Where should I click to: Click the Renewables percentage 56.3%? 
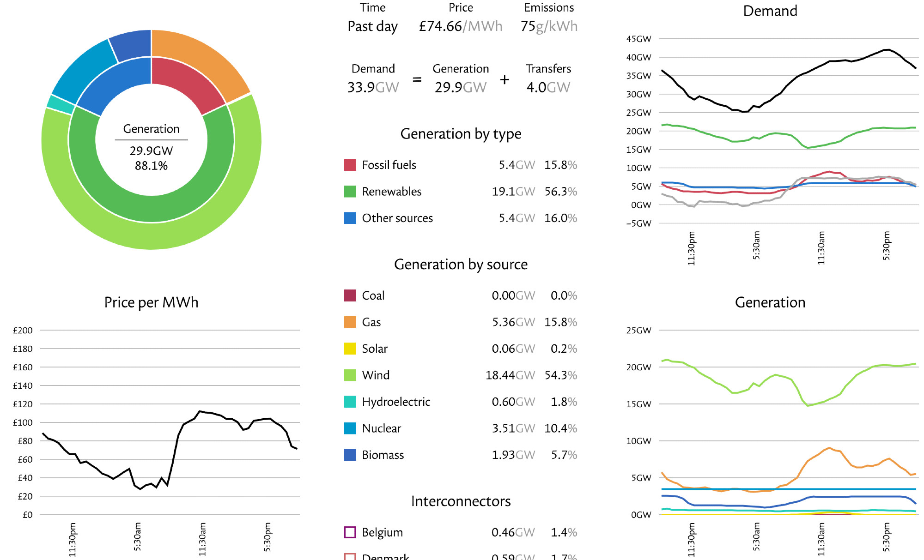pos(561,192)
